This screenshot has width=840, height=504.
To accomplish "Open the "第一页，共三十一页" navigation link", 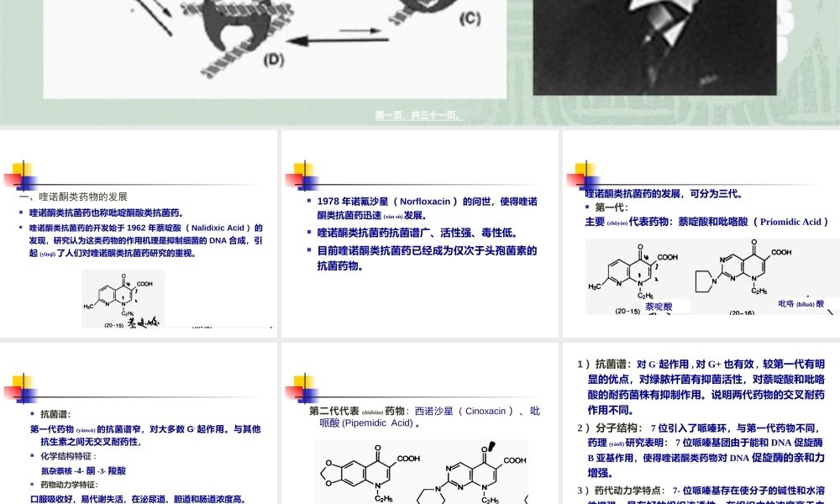I will click(417, 114).
